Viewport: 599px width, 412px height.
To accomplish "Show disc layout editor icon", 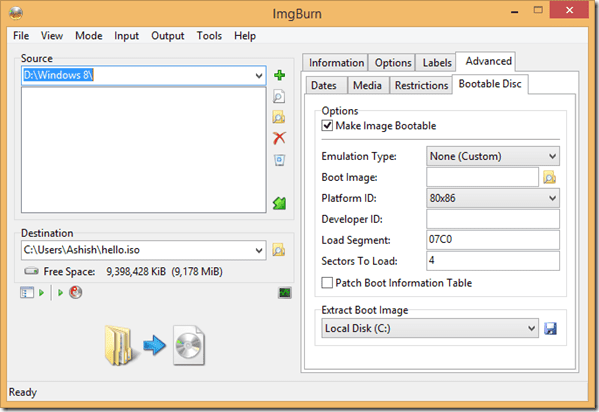I will coord(27,293).
